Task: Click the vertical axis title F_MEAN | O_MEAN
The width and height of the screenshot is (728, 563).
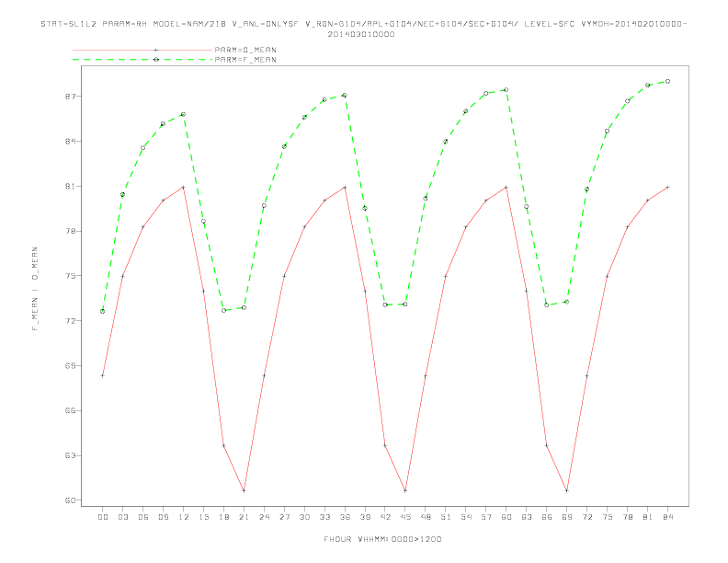Action: (x=35, y=289)
